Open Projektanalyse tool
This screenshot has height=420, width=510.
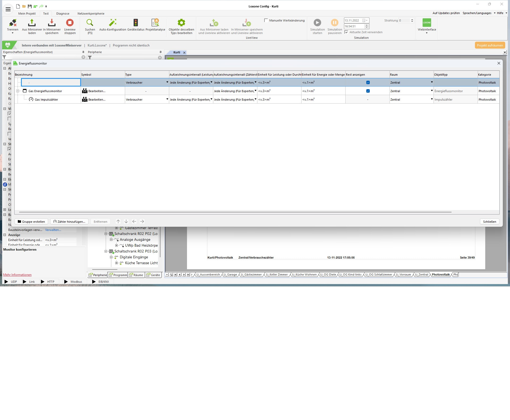point(155,23)
